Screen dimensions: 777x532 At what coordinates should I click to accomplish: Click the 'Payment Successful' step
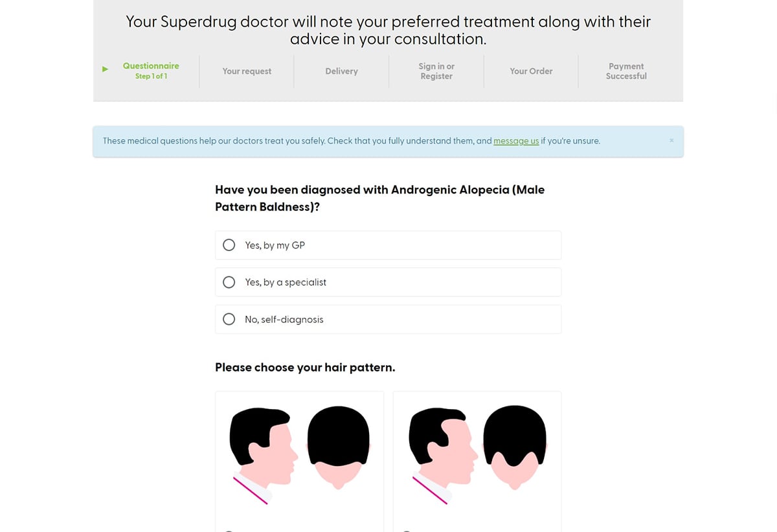[626, 71]
